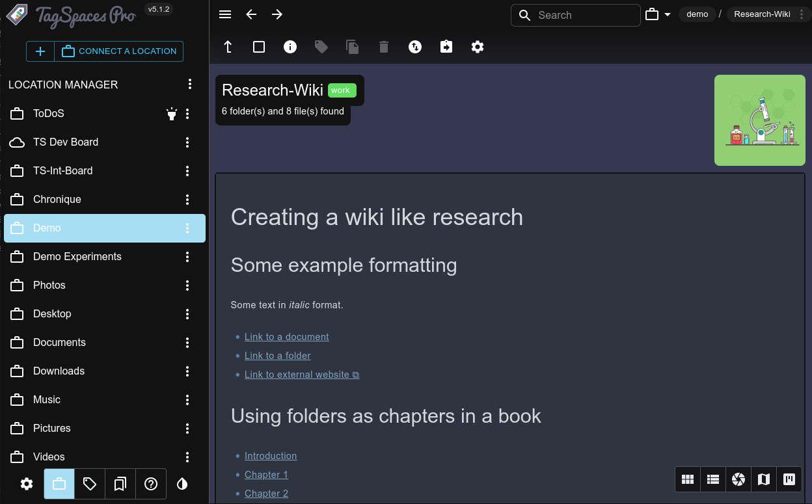Open the Location Manager more options menu
This screenshot has height=504, width=812.
tap(190, 84)
